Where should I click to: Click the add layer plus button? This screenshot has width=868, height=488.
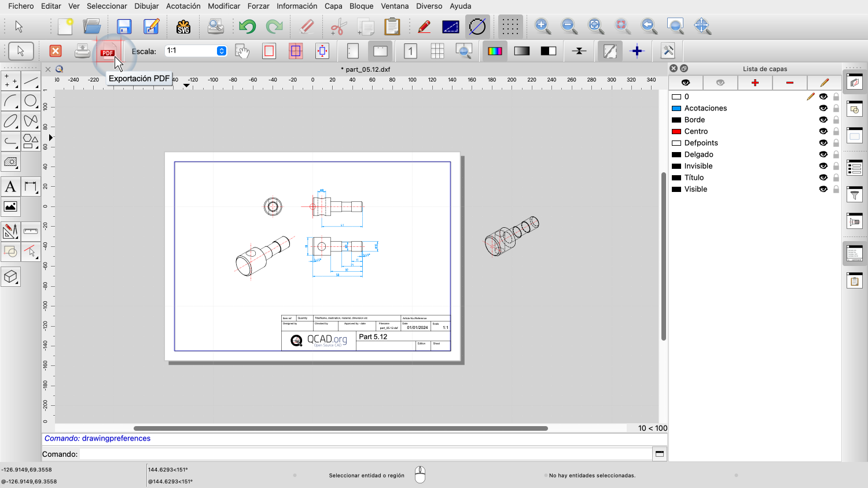[755, 83]
